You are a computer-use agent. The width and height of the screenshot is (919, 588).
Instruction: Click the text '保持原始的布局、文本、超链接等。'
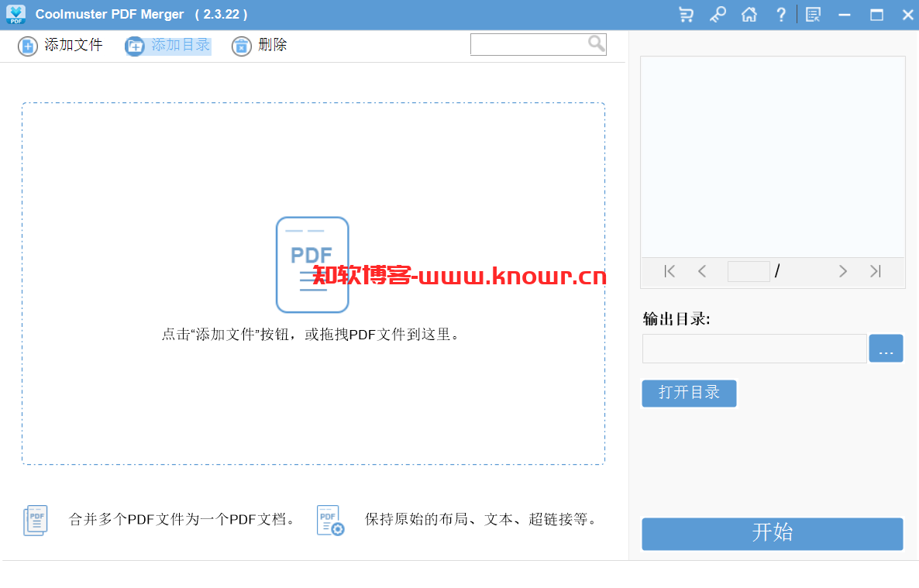pos(480,520)
